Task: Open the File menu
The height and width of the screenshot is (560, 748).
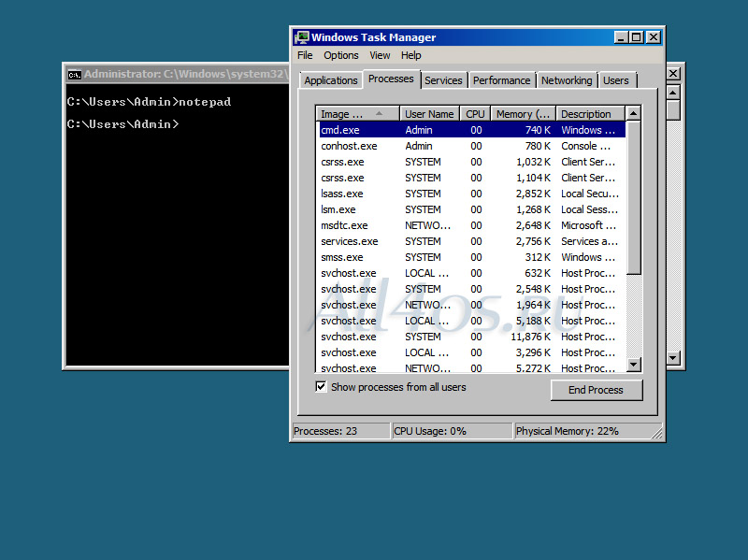Action: [305, 55]
